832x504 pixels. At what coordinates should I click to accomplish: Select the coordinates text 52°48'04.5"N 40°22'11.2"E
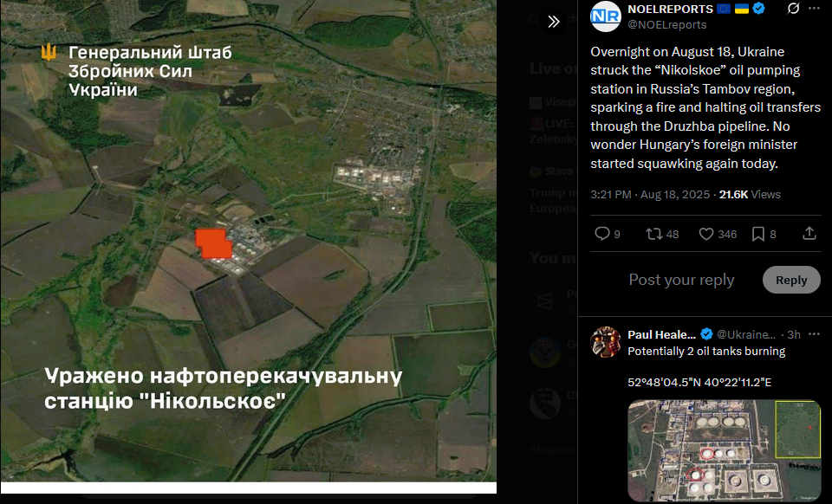click(x=699, y=382)
